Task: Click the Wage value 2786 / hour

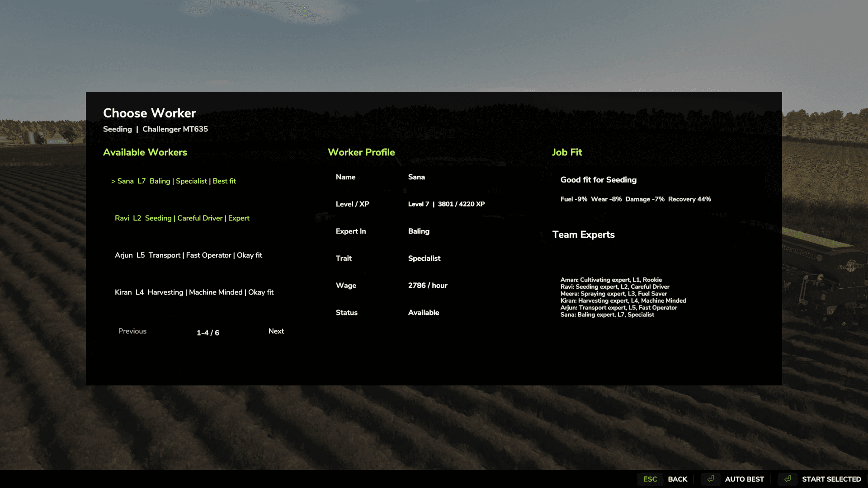Action: point(428,286)
